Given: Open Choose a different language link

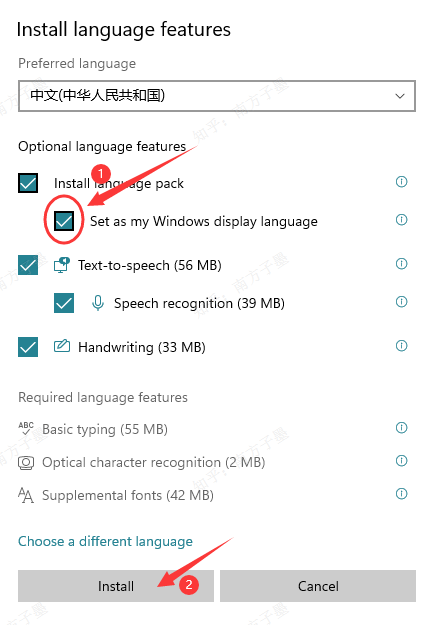Looking at the screenshot, I should pyautogui.click(x=105, y=541).
